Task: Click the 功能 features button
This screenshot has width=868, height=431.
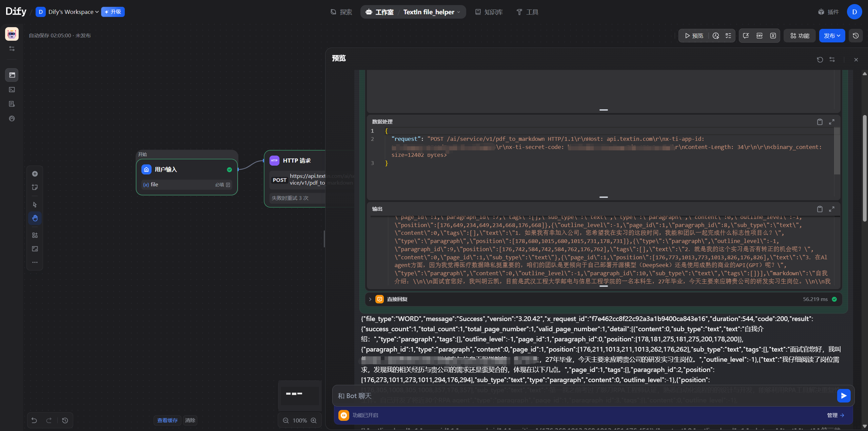Action: pos(800,36)
